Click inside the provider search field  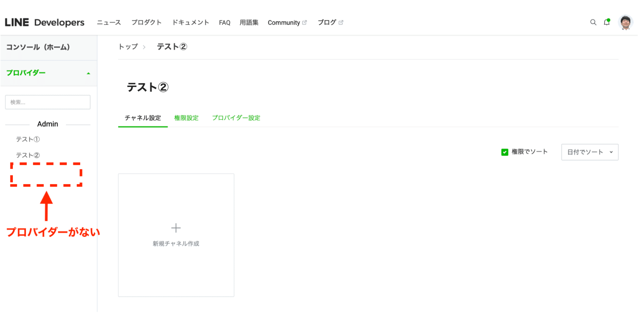47,102
